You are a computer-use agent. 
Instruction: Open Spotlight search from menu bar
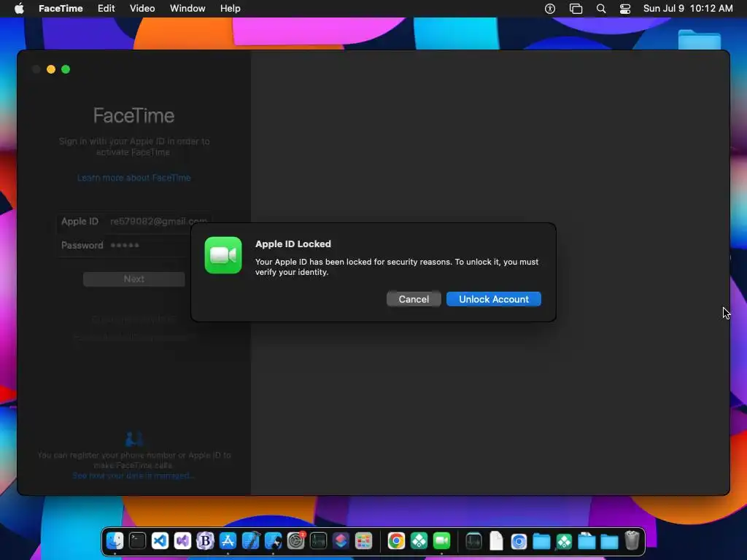(x=601, y=9)
